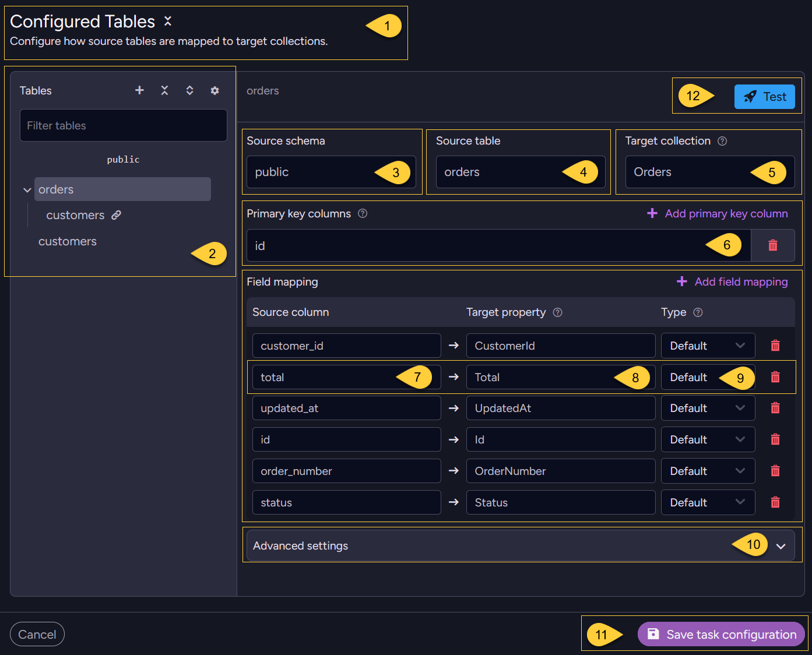Delete the id field mapping row
The image size is (812, 655).
775,439
